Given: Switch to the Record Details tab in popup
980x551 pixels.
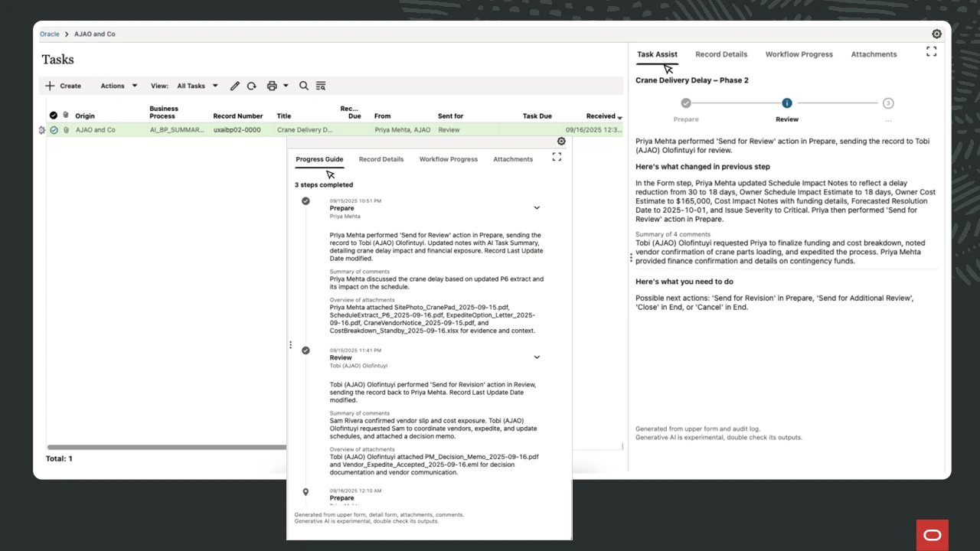Looking at the screenshot, I should point(381,159).
